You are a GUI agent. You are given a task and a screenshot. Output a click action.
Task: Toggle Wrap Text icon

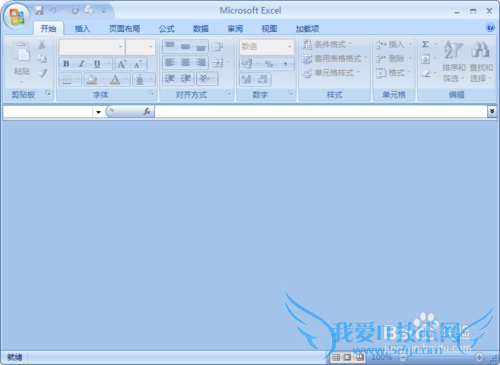tap(218, 46)
